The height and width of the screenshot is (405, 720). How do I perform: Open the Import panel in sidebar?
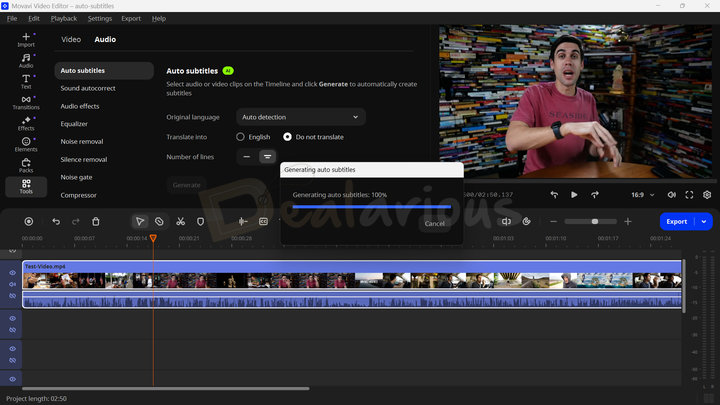click(26, 39)
